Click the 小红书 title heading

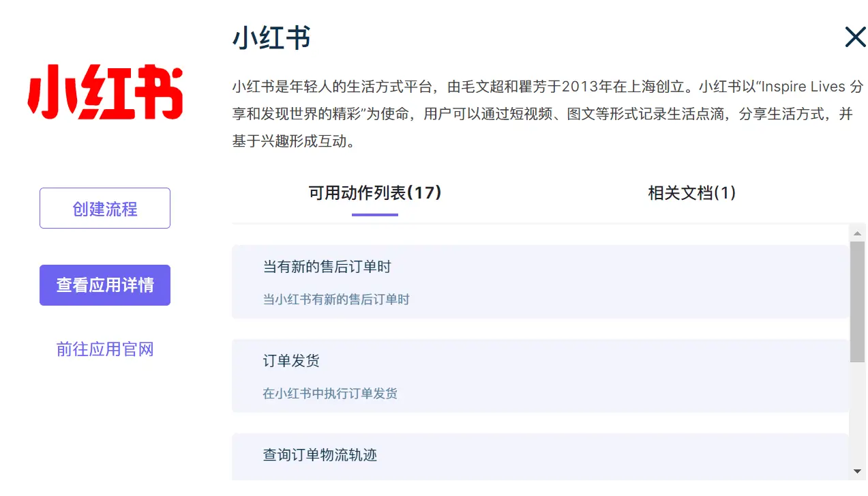tap(271, 38)
